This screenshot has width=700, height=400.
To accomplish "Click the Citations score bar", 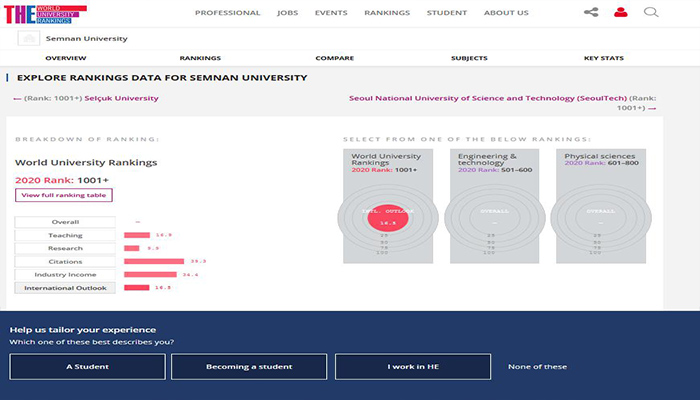I will click(x=154, y=261).
